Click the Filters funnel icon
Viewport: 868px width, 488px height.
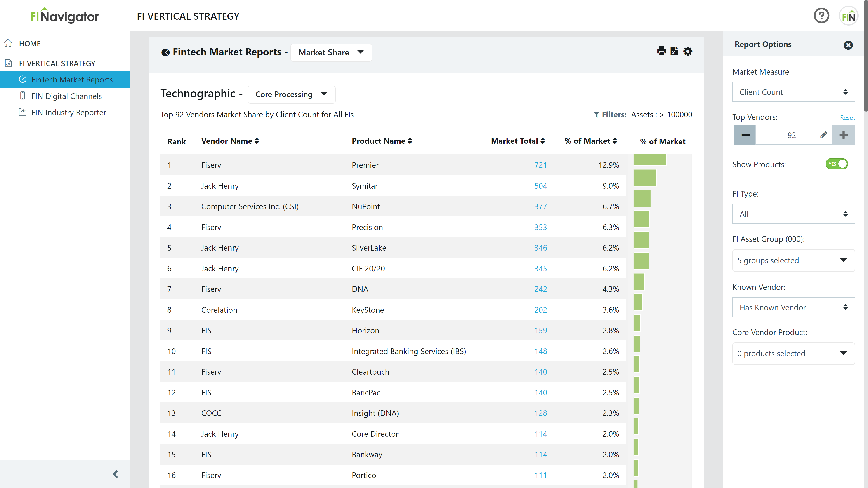[x=596, y=115]
